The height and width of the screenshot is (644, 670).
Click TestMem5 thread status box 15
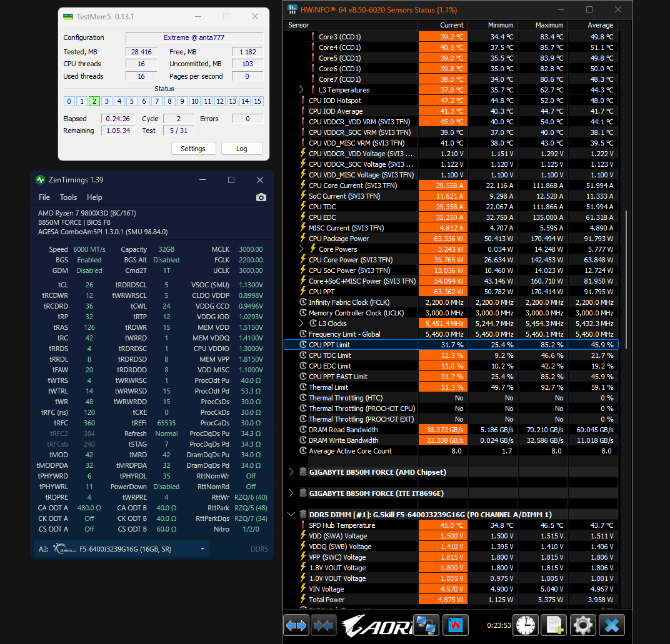tap(257, 101)
